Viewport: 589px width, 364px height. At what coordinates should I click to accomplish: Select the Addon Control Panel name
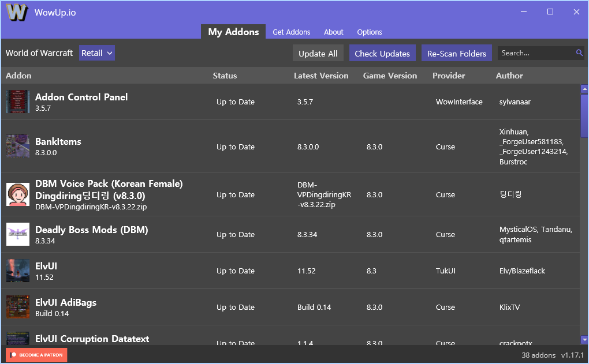pos(81,97)
